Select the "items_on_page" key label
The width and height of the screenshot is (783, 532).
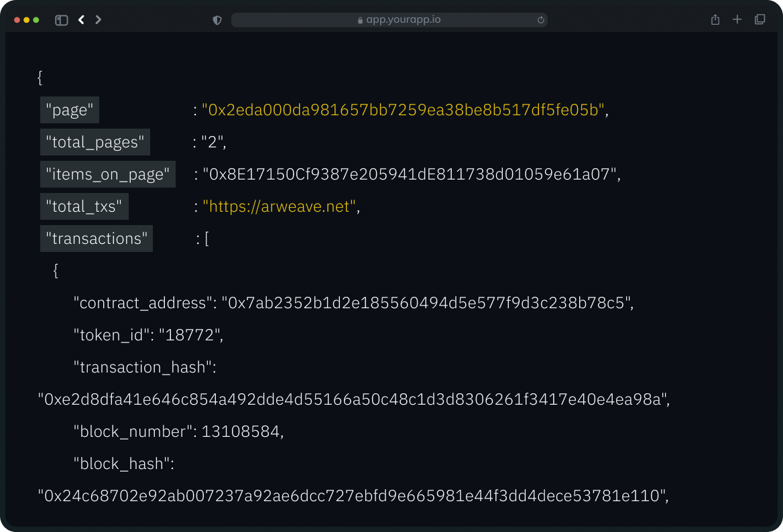click(x=108, y=175)
